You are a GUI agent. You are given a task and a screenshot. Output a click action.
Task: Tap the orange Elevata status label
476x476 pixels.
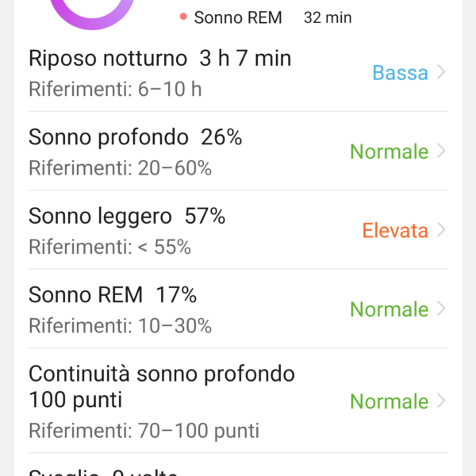[395, 230]
